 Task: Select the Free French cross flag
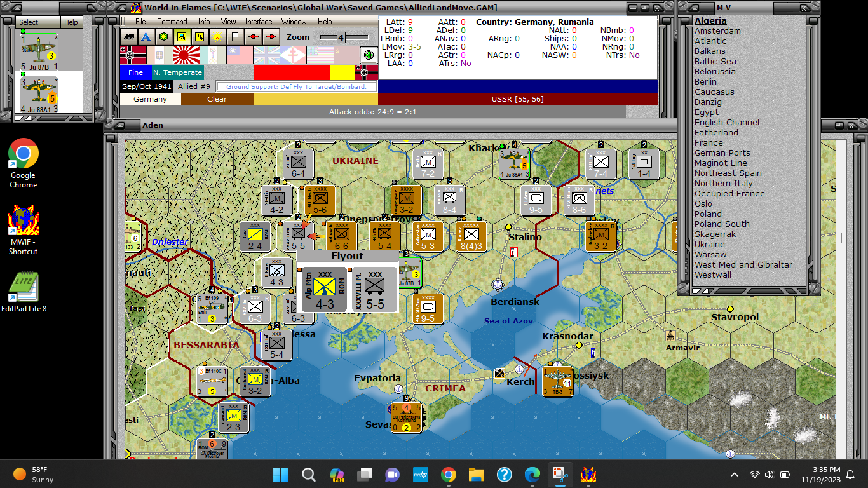coord(293,55)
